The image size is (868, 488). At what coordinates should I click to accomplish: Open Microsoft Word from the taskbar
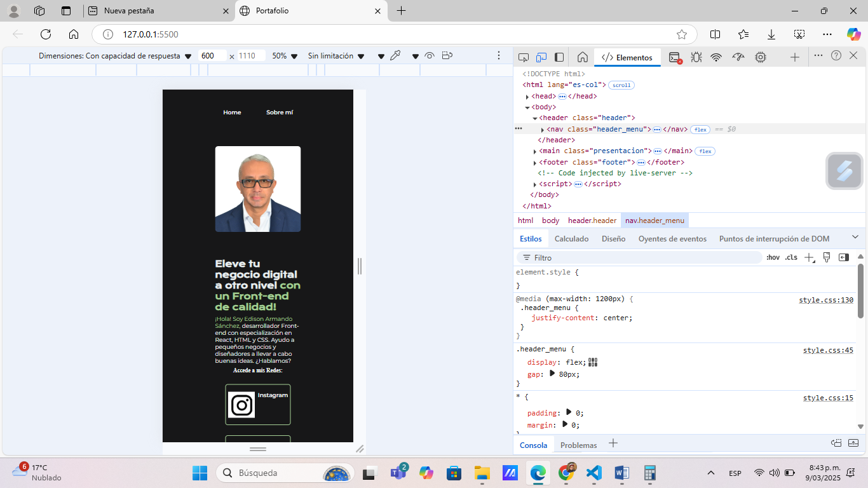(x=621, y=473)
